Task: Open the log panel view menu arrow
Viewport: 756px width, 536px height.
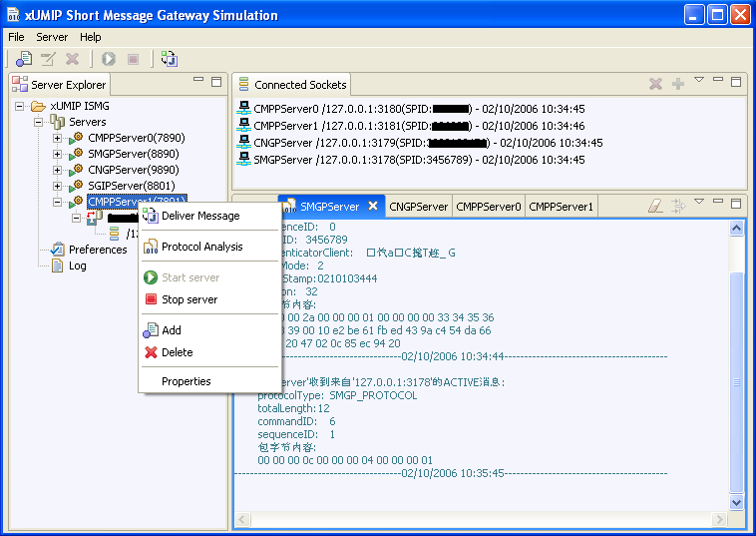Action: [699, 202]
